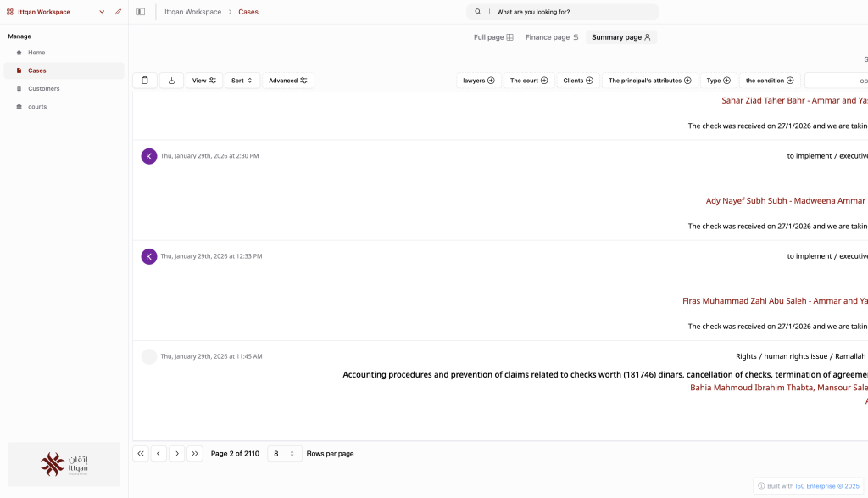Click the clipboard icon button
Viewport: 868px width, 498px height.
click(145, 81)
